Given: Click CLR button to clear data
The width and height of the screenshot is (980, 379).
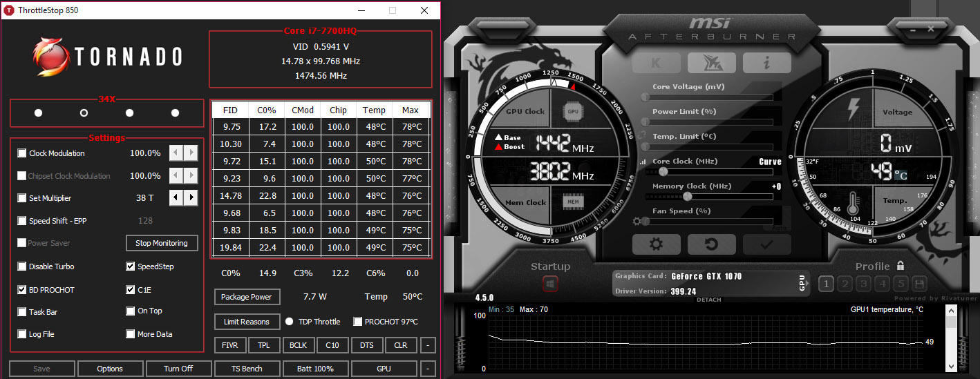Looking at the screenshot, I should coord(401,345).
